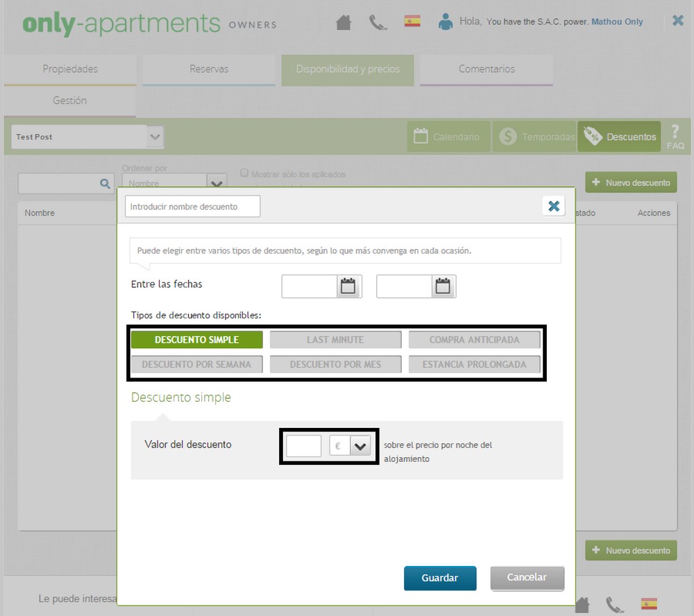
Task: Expand the Test Post property dropdown
Action: click(x=155, y=137)
